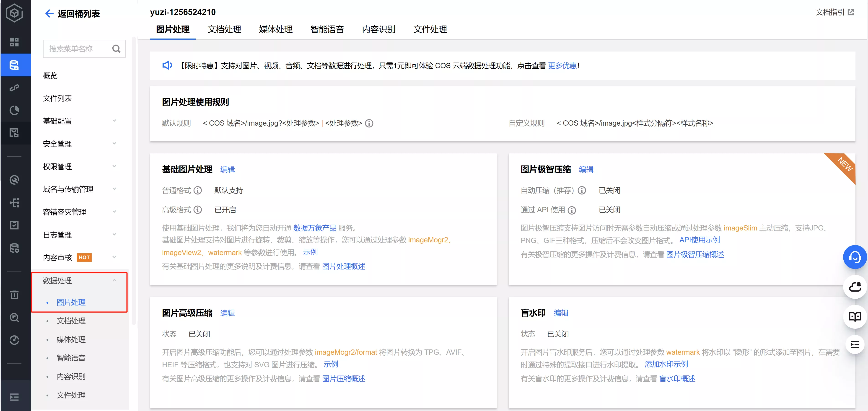Edit the 图片高级压缩 settings
868x411 pixels.
228,313
